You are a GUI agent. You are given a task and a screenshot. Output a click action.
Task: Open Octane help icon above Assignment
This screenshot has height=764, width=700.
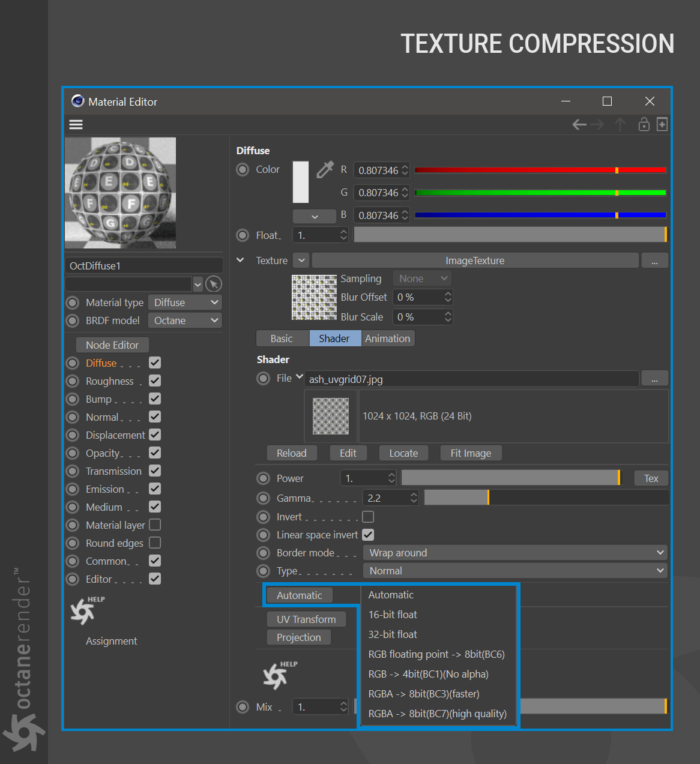tap(86, 610)
